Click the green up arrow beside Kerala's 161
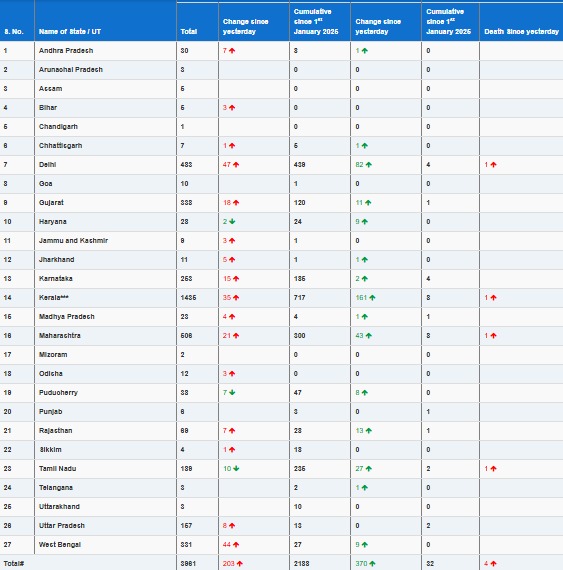Viewport: 563px width, 570px height. click(372, 298)
